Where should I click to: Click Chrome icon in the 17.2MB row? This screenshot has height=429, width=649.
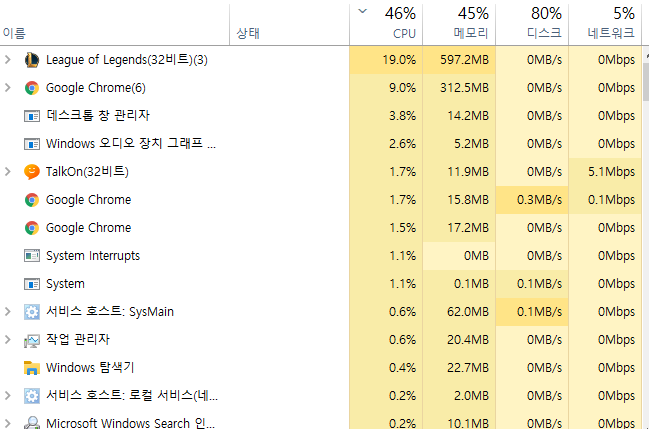point(32,228)
